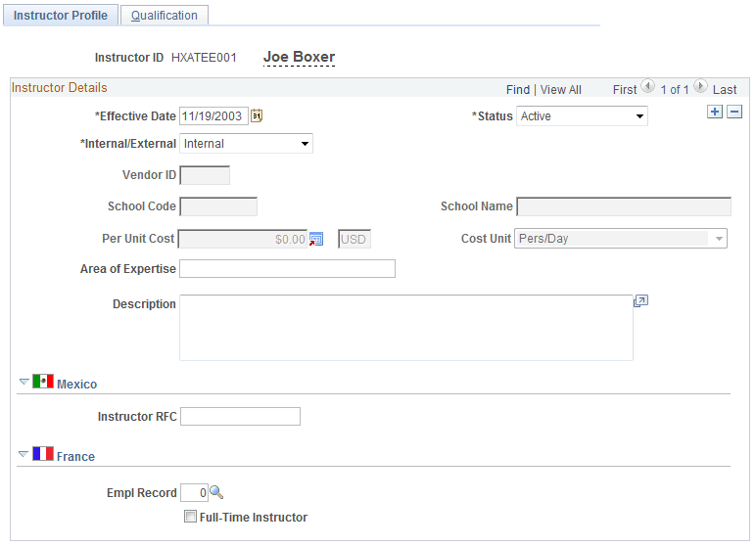Open the Status dropdown
756x546 pixels.
[582, 116]
